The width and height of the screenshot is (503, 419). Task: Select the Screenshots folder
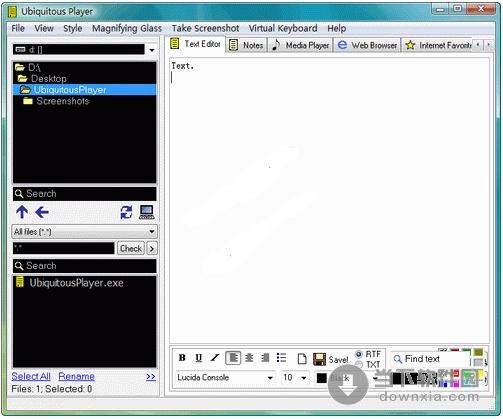pos(84,101)
